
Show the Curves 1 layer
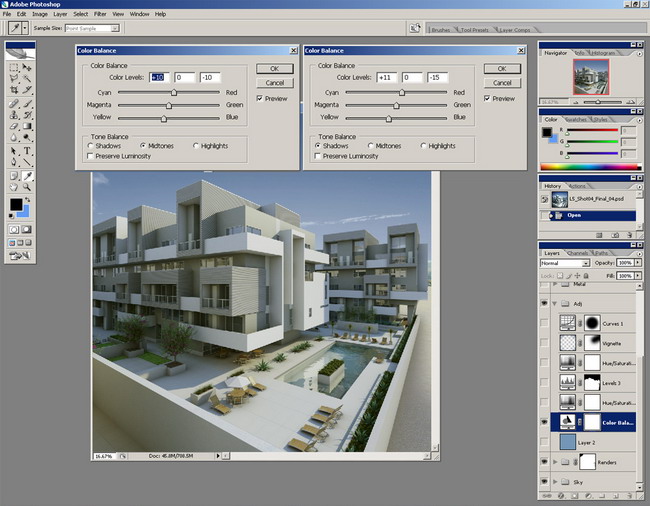click(x=544, y=323)
